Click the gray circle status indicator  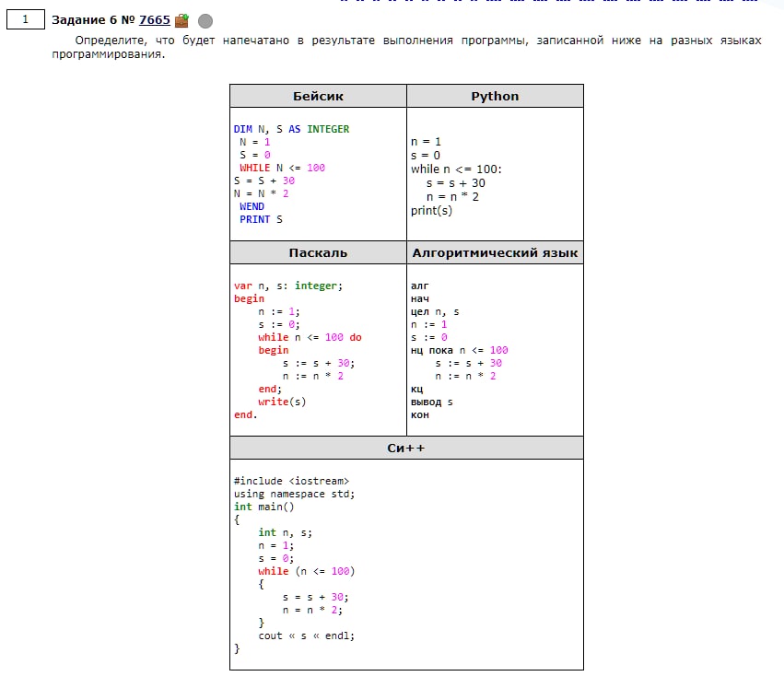(x=205, y=19)
